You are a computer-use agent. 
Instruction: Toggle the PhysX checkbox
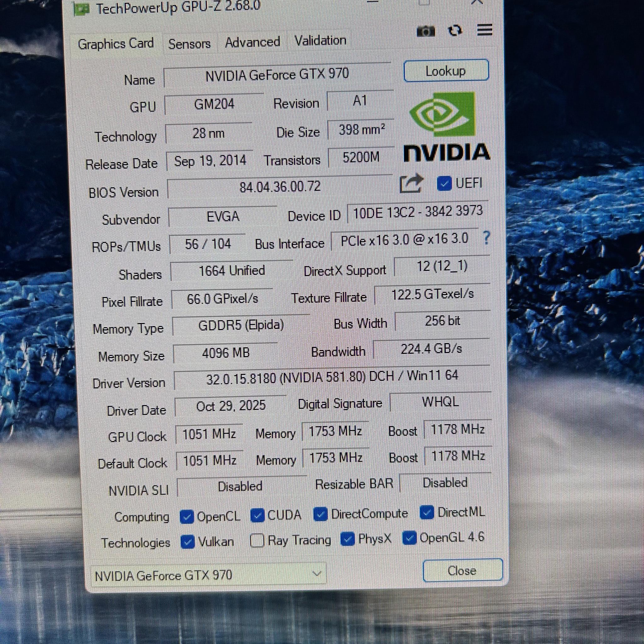348,539
